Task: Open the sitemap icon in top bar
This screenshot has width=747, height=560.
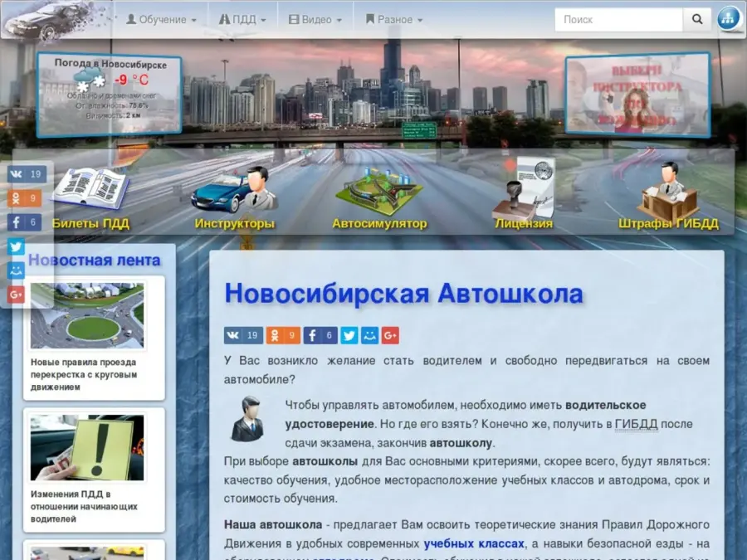Action: 729,19
